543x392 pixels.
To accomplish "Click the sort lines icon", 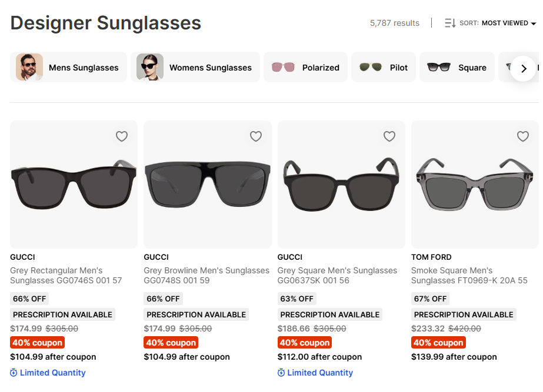I will pyautogui.click(x=450, y=24).
